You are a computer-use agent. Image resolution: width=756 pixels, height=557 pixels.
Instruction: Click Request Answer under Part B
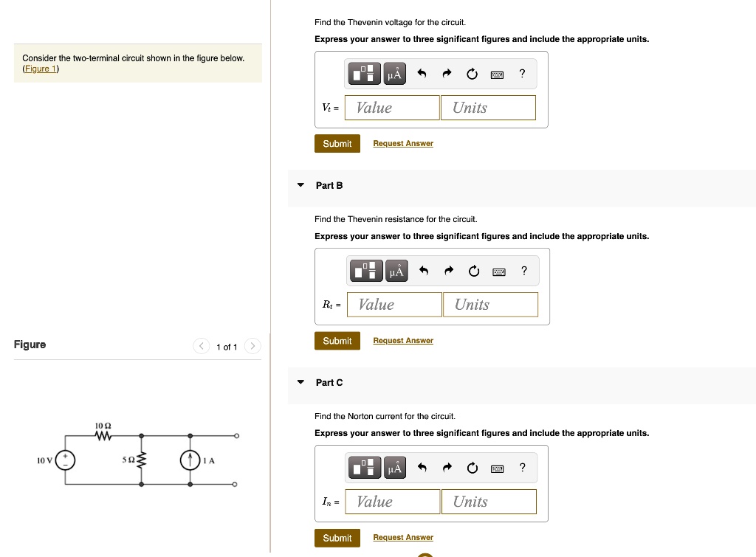(403, 340)
